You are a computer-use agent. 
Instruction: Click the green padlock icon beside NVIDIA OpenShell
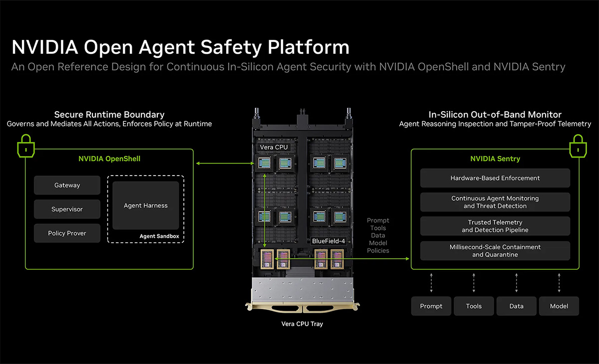click(25, 145)
